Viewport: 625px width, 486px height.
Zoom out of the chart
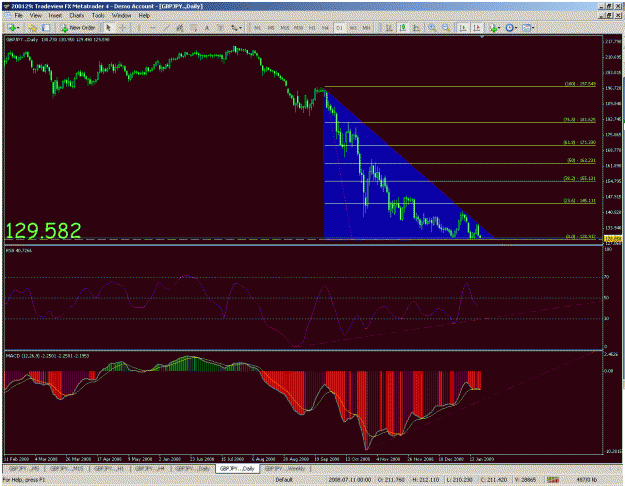tap(446, 28)
